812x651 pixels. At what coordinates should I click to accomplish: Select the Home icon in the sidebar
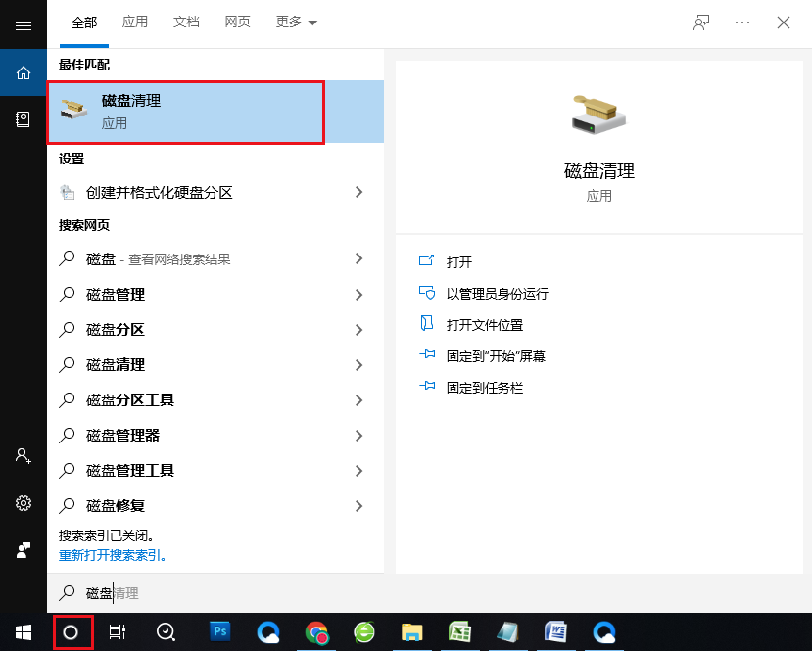coord(24,73)
